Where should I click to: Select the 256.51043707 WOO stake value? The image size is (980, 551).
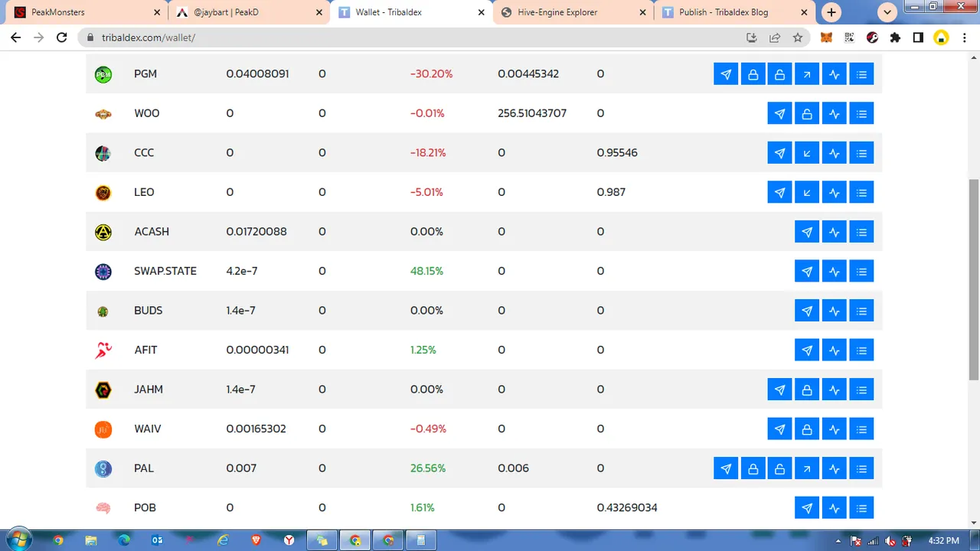pos(532,113)
